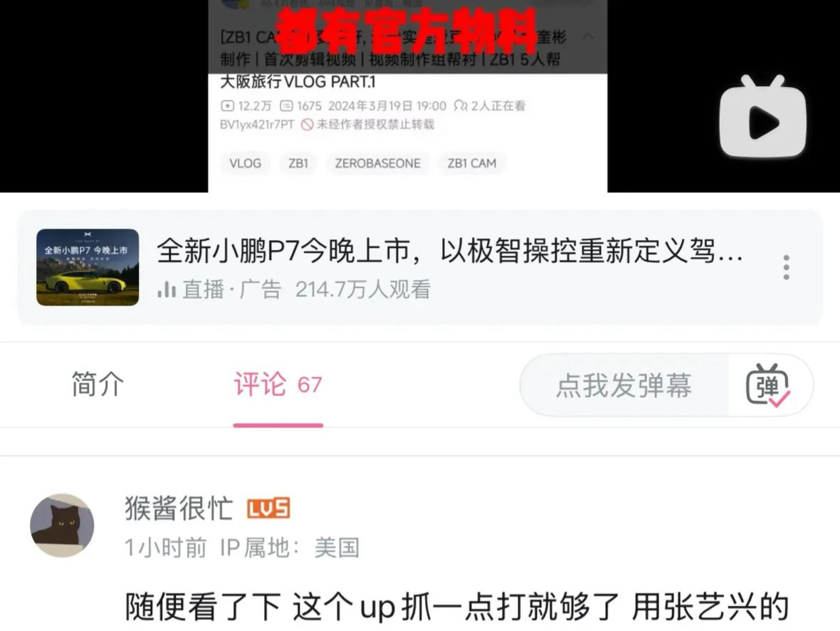Viewport: 840px width, 631px height.
Task: Open username 猴酱很忙 profile
Action: [179, 509]
